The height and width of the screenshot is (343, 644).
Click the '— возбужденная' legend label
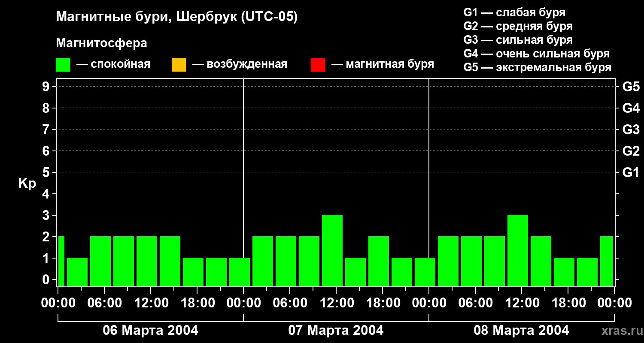tap(240, 64)
